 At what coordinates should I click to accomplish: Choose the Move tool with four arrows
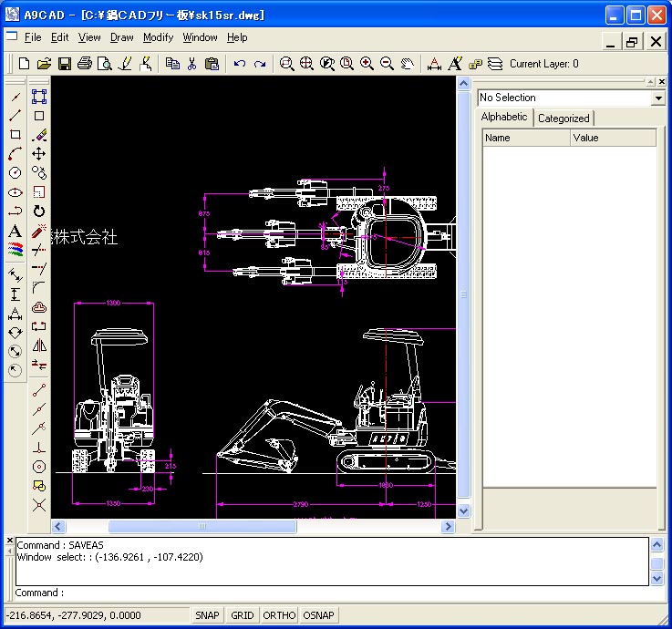39,154
